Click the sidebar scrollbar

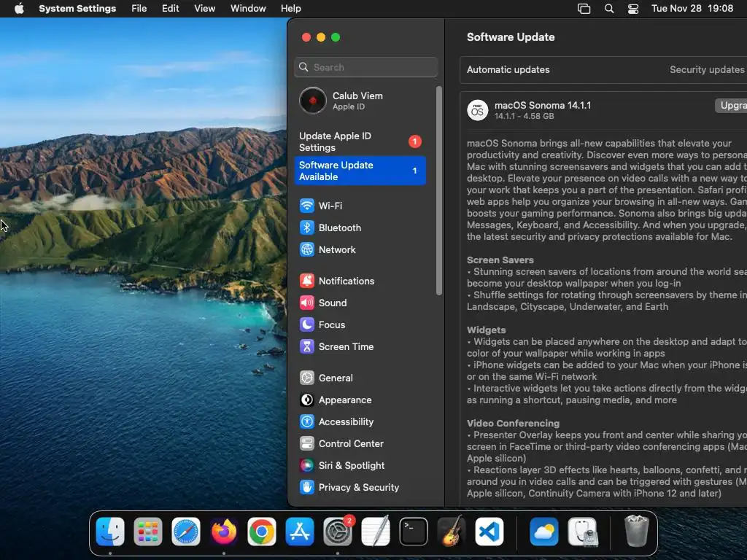pyautogui.click(x=438, y=190)
